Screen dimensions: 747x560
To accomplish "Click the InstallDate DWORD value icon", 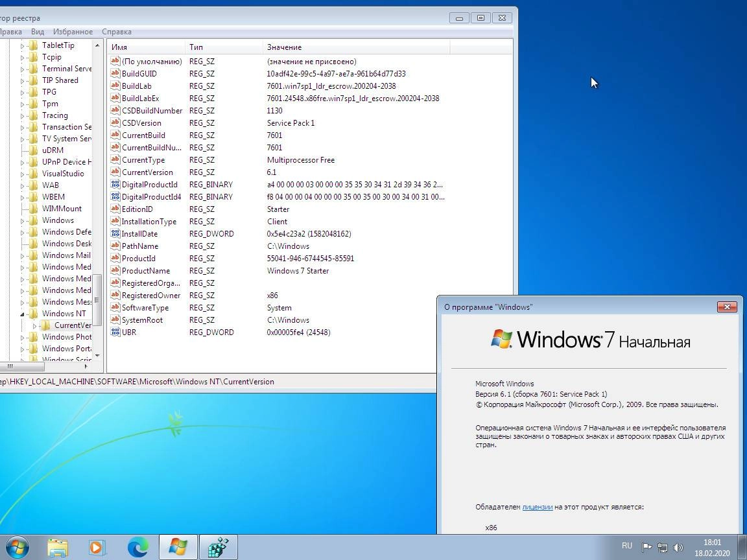I will [x=115, y=234].
